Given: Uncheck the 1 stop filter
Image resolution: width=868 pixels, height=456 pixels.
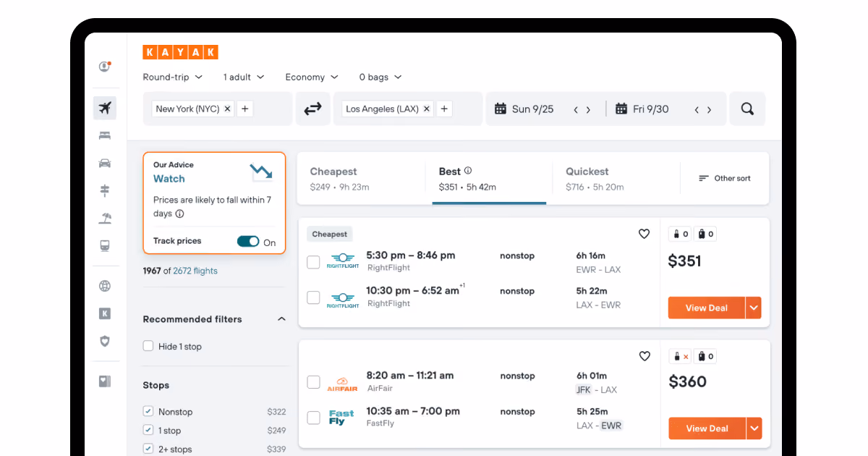Looking at the screenshot, I should 148,430.
